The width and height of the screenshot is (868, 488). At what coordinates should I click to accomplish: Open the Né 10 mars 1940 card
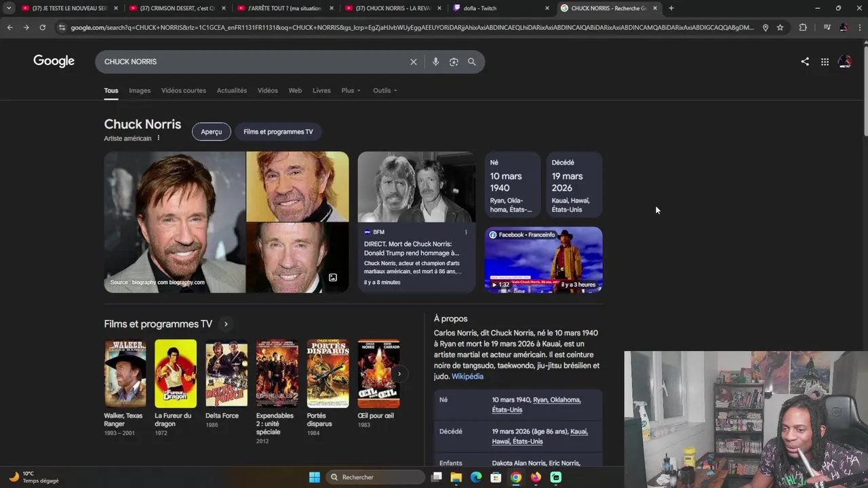(513, 184)
